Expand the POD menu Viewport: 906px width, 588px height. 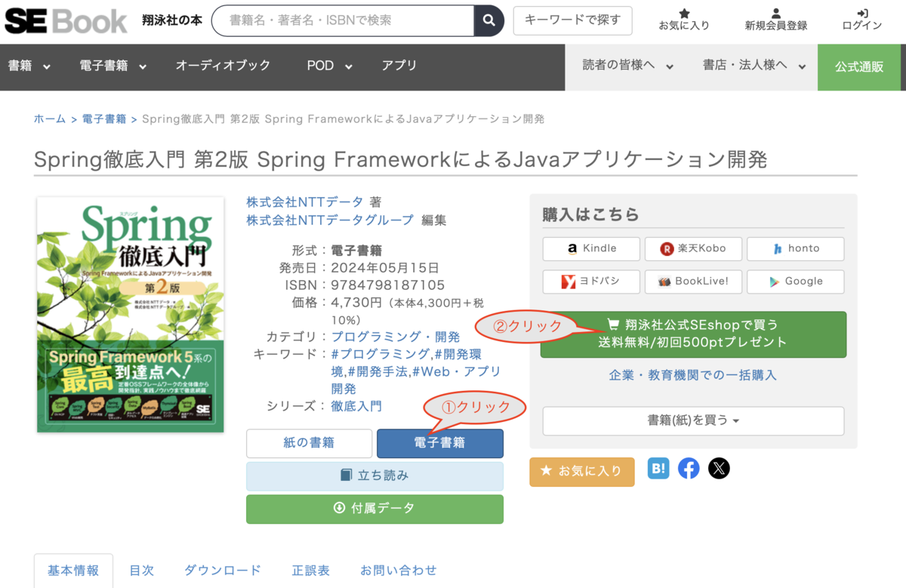[x=330, y=66]
